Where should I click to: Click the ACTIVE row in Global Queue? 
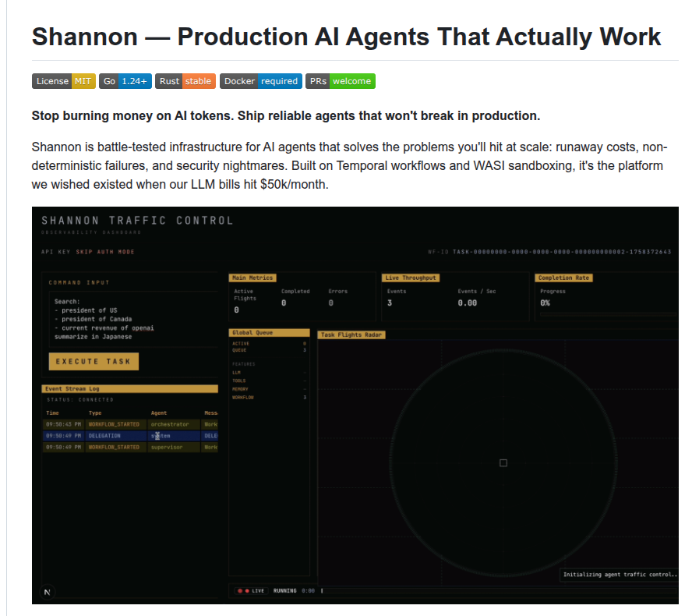[x=269, y=344]
